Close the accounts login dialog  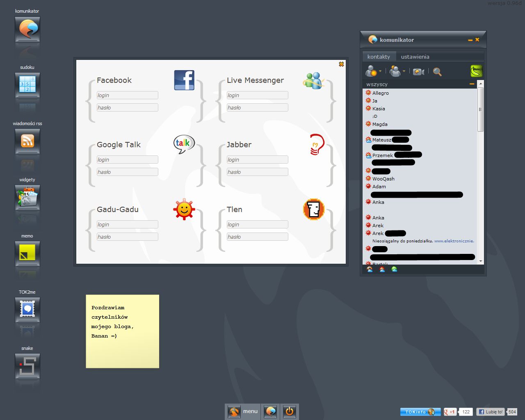click(341, 64)
